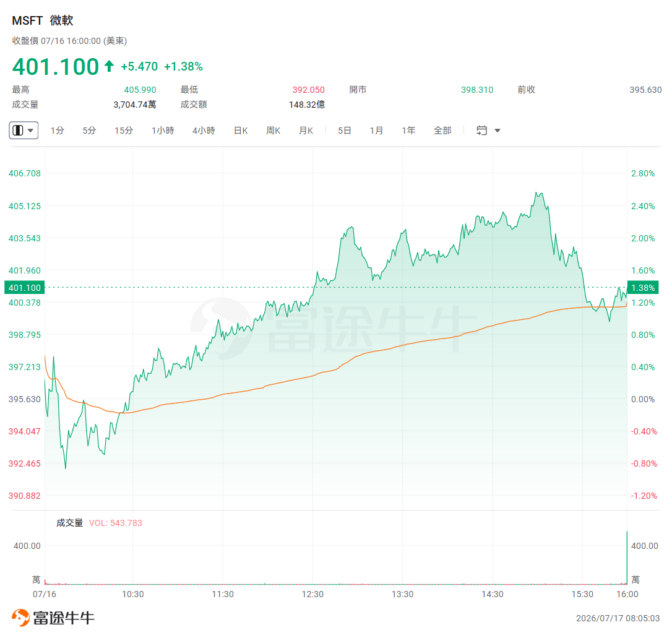
Task: Click the 406.708 price axis label
Action: (24, 173)
